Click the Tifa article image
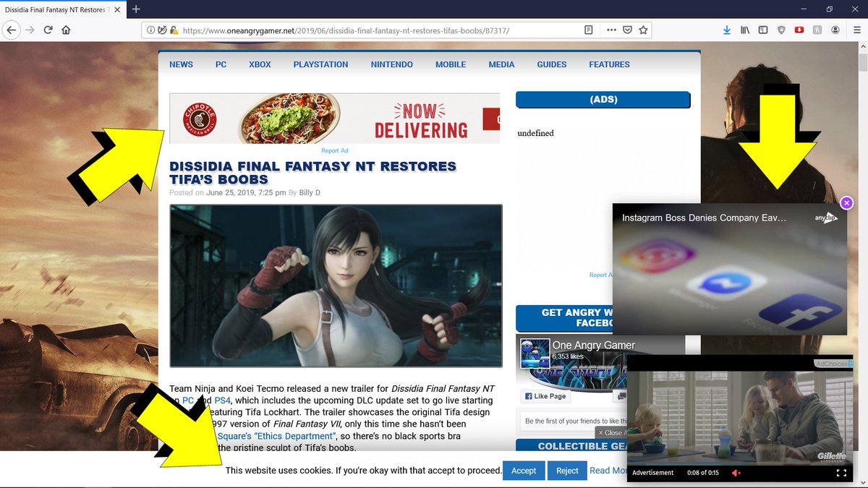The width and height of the screenshot is (868, 488). click(x=336, y=286)
